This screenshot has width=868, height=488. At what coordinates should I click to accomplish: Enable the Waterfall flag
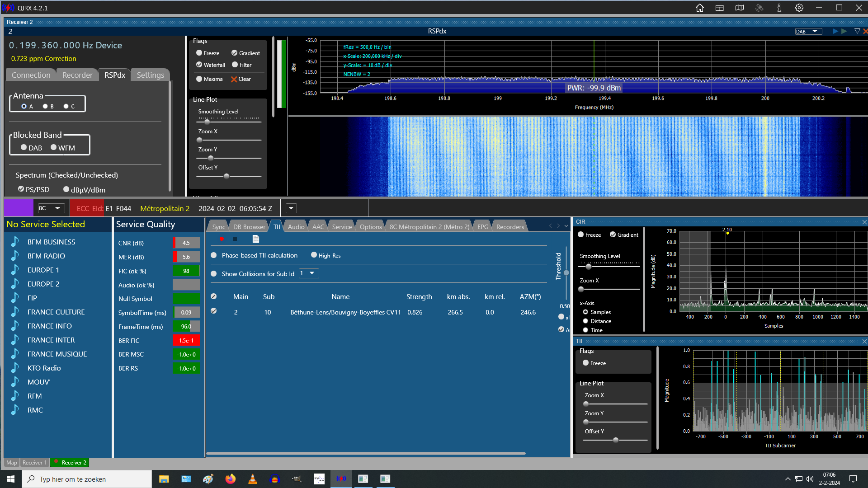pyautogui.click(x=199, y=65)
